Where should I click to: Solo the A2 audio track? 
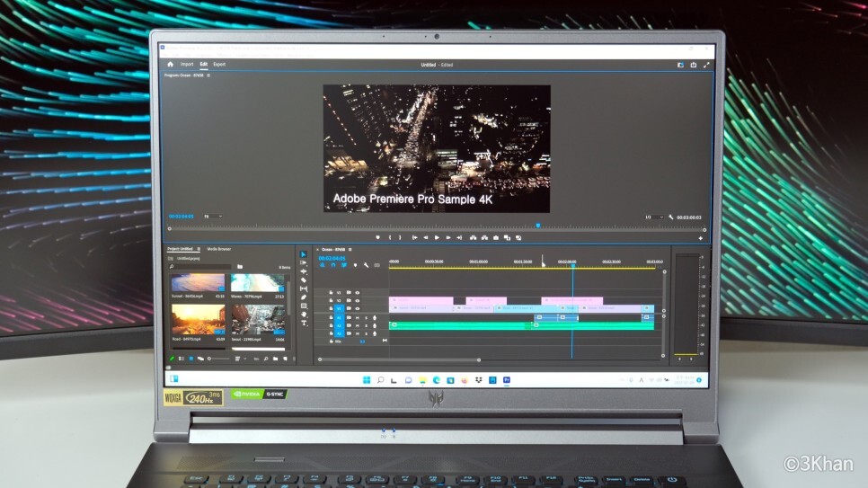pyautogui.click(x=366, y=325)
